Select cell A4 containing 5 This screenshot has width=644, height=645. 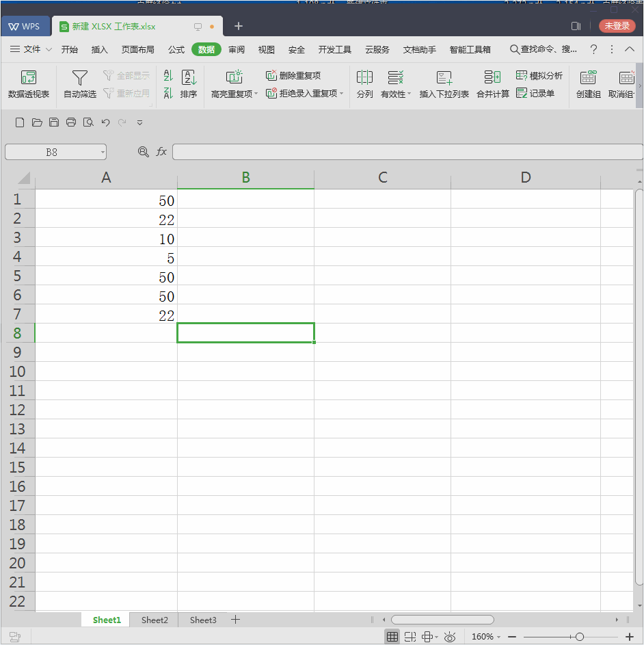pyautogui.click(x=106, y=256)
